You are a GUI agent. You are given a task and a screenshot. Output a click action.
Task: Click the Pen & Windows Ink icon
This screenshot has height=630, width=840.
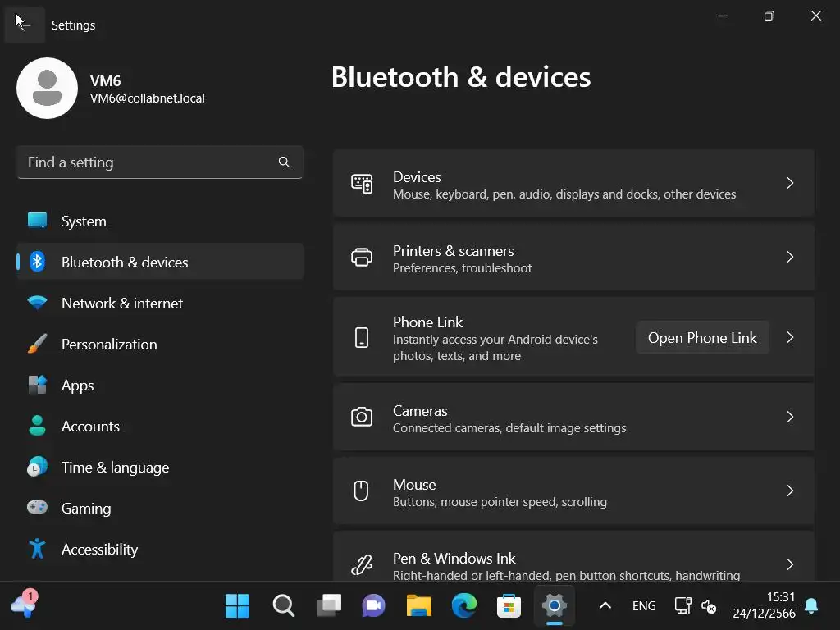pos(362,564)
